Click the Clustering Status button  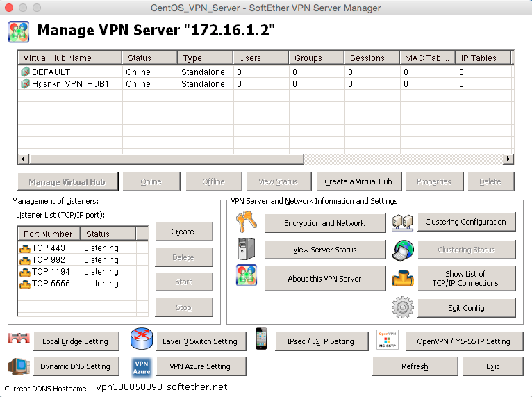466,250
